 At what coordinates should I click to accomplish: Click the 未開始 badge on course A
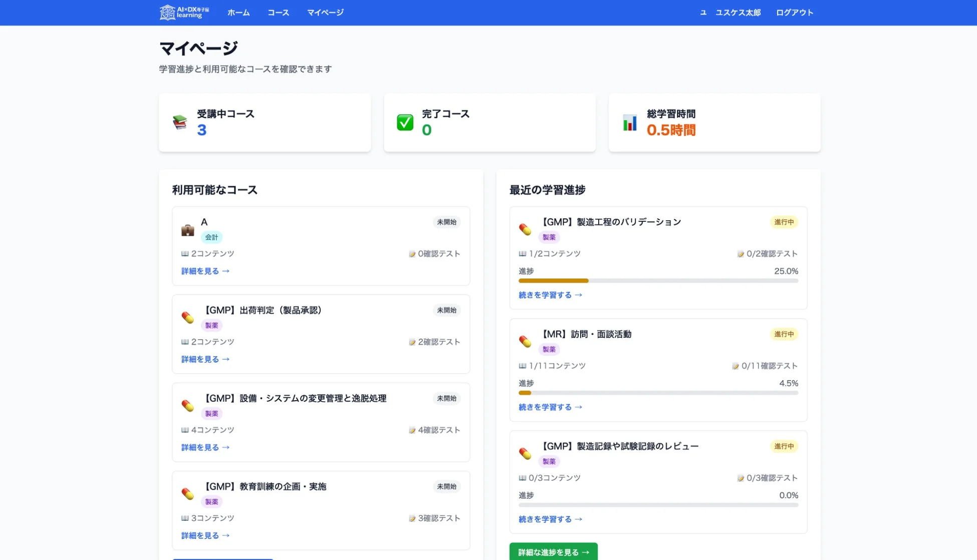click(446, 222)
